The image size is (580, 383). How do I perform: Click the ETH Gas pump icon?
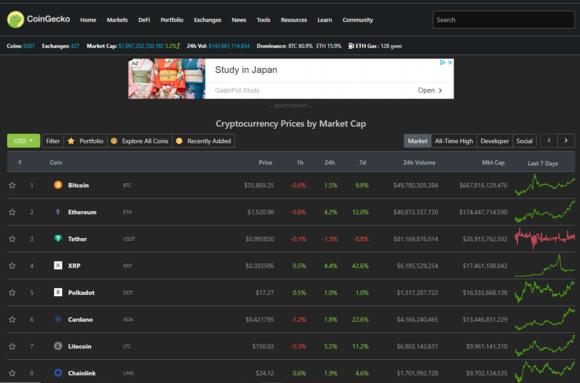(x=351, y=46)
